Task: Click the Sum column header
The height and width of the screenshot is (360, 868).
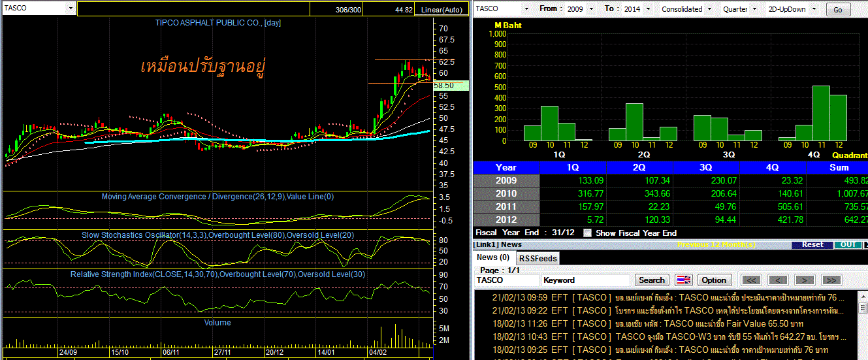Action: point(838,167)
